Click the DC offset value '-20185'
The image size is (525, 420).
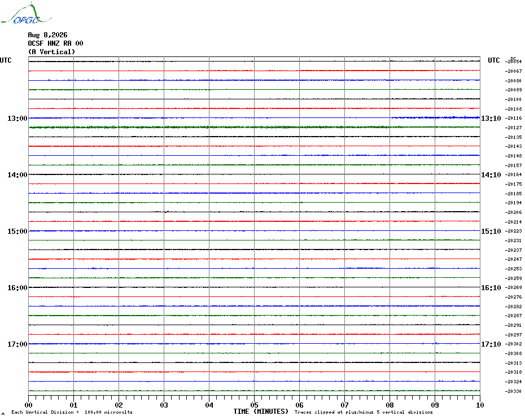513,194
